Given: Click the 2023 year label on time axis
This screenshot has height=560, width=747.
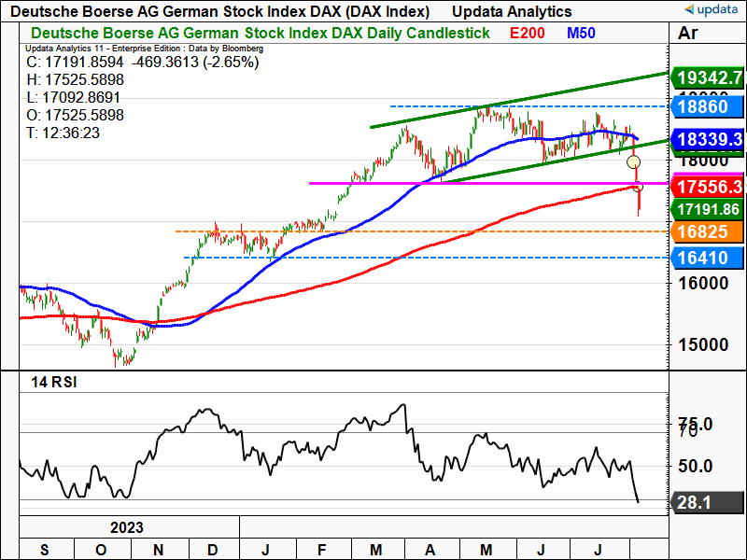Looking at the screenshot, I should tap(127, 527).
